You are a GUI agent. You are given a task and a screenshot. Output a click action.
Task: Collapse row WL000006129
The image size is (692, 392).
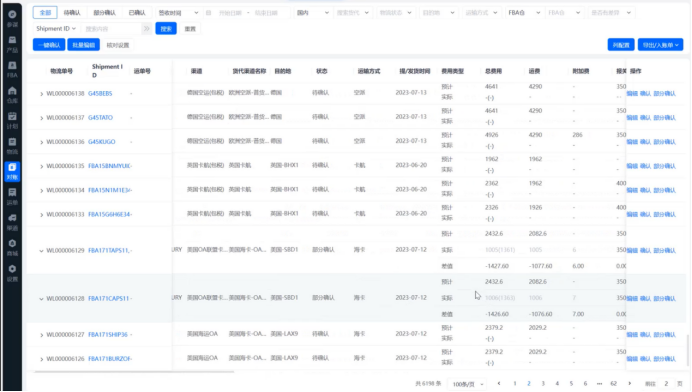[x=41, y=251]
